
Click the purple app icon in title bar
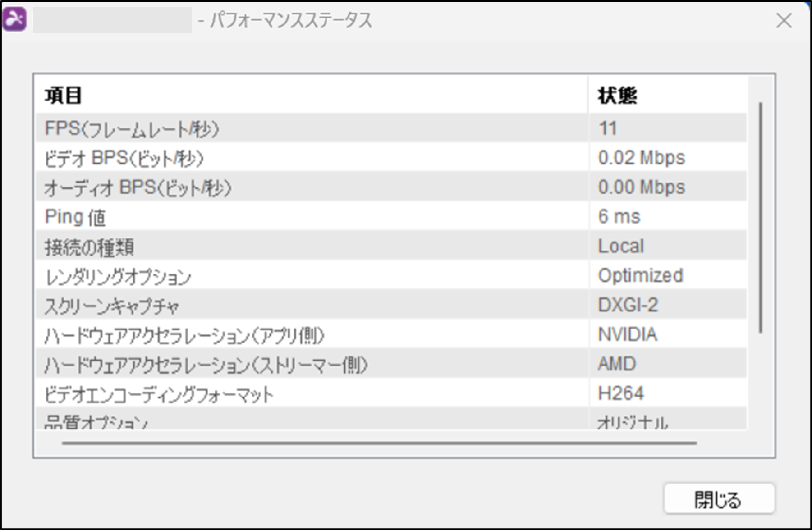(x=14, y=20)
